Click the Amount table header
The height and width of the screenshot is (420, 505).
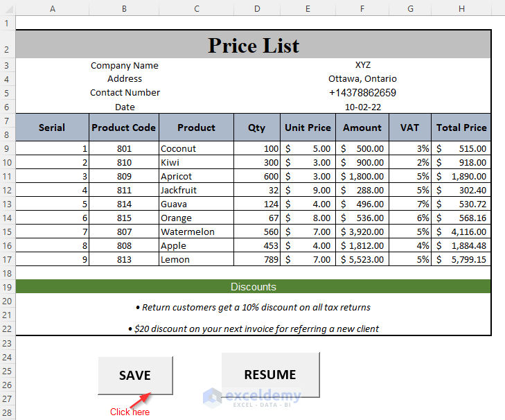362,128
